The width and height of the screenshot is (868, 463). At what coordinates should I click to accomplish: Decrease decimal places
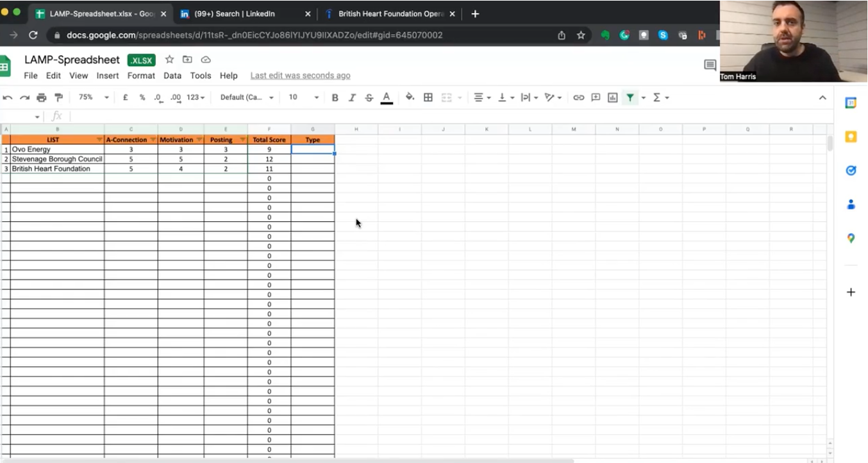pyautogui.click(x=158, y=97)
